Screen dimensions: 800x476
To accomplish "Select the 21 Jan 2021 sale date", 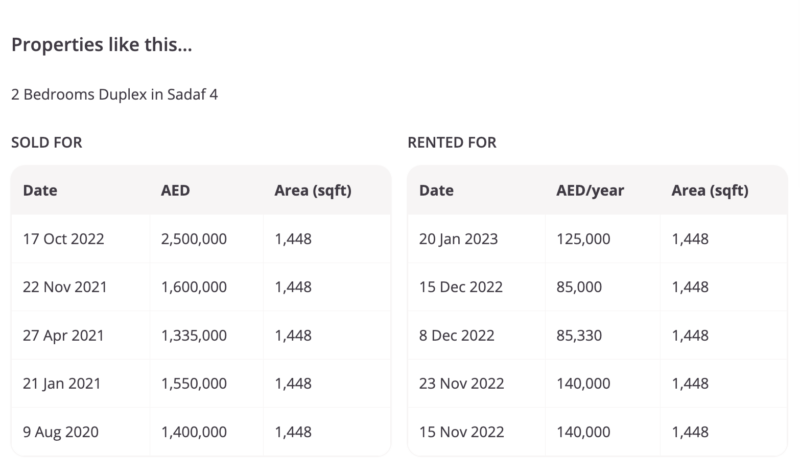I will (x=62, y=383).
